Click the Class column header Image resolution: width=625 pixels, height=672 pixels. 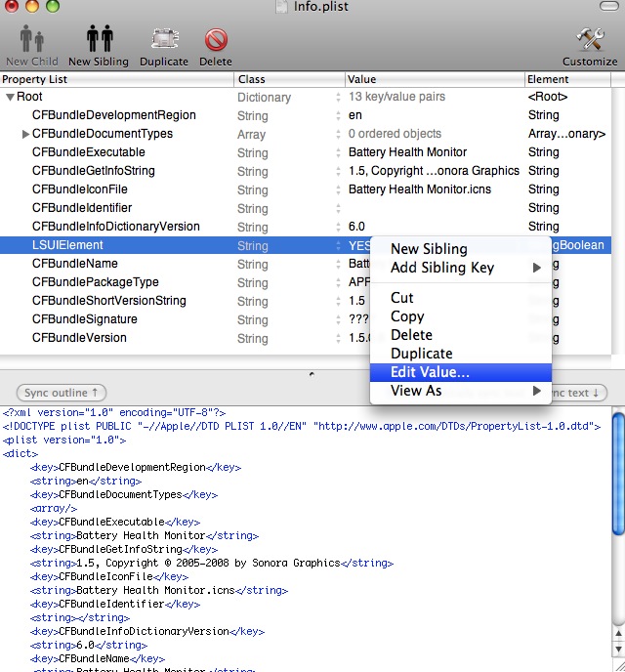click(x=290, y=79)
